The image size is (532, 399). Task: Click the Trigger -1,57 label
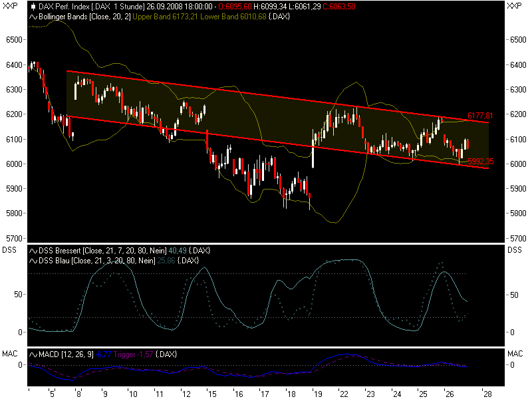134,354
